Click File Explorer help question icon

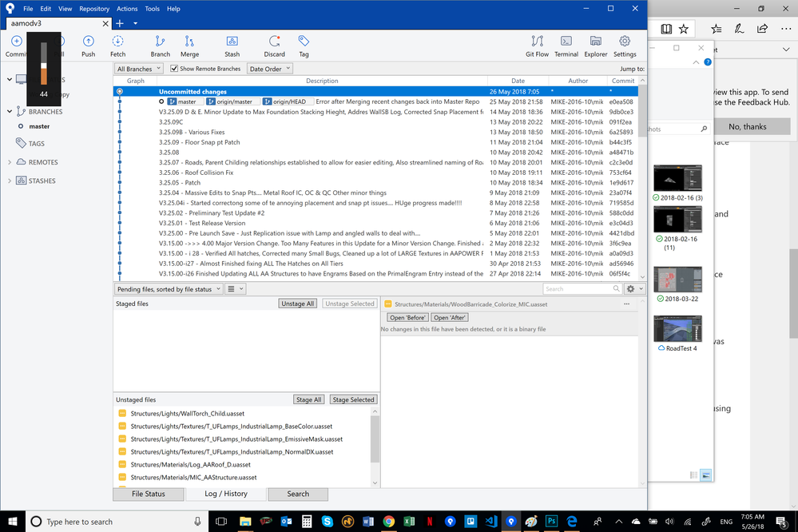click(708, 62)
